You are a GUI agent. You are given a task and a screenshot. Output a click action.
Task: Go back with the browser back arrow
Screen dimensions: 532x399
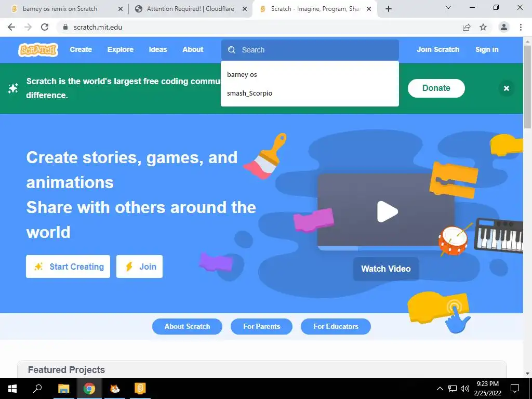(x=11, y=27)
